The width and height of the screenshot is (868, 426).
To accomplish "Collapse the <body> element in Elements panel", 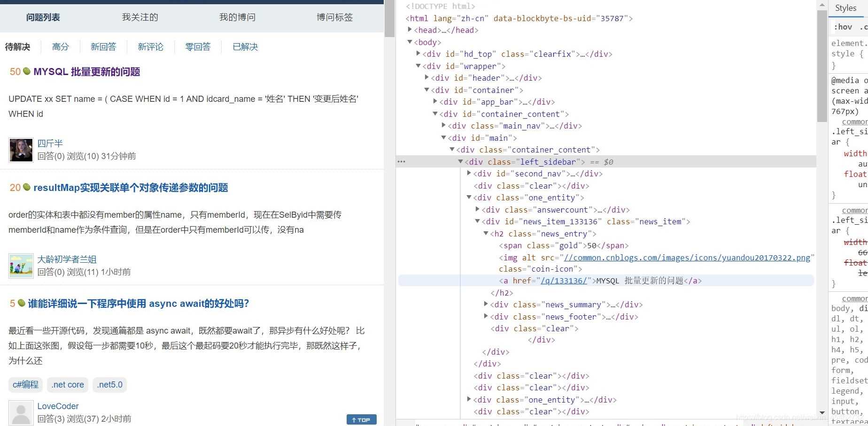I will (x=410, y=42).
